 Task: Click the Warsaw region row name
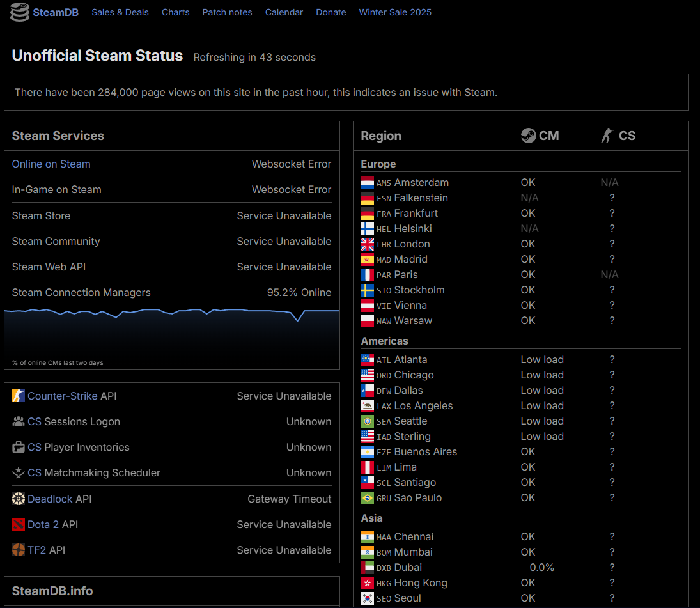[414, 320]
